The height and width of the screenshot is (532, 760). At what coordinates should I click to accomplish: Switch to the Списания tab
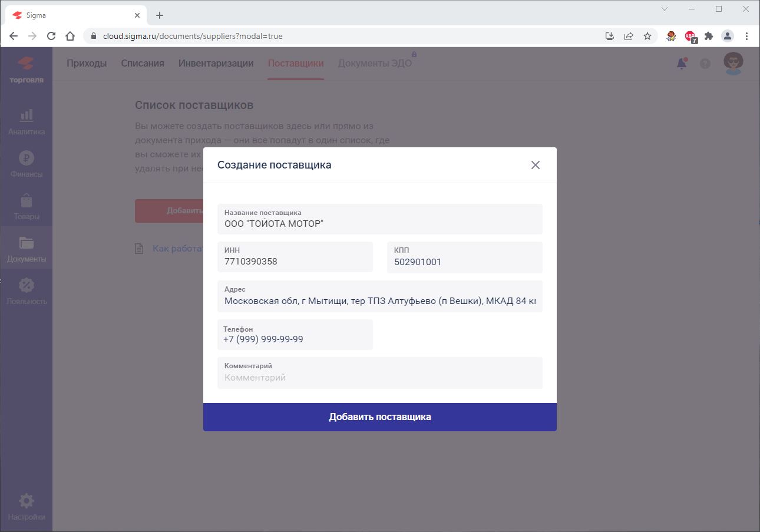pos(141,63)
